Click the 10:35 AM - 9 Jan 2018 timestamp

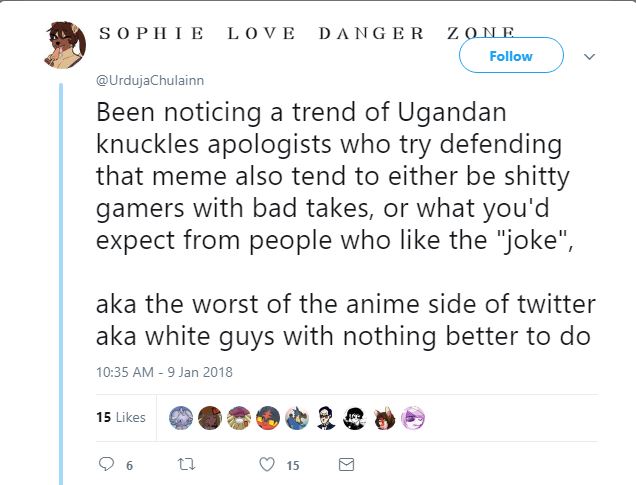click(x=164, y=372)
